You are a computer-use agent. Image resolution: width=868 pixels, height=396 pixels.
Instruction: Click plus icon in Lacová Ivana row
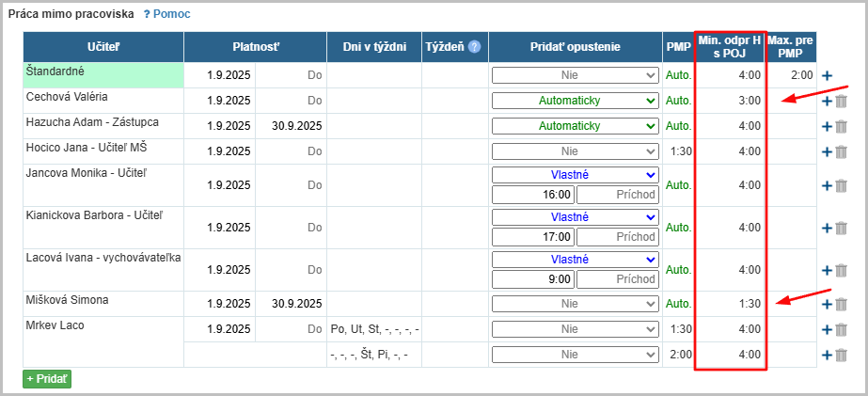pyautogui.click(x=827, y=270)
